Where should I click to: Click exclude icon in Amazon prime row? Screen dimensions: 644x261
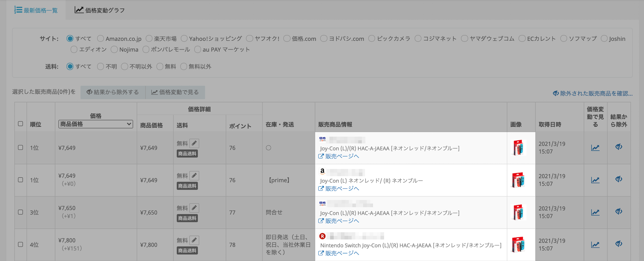(x=619, y=179)
